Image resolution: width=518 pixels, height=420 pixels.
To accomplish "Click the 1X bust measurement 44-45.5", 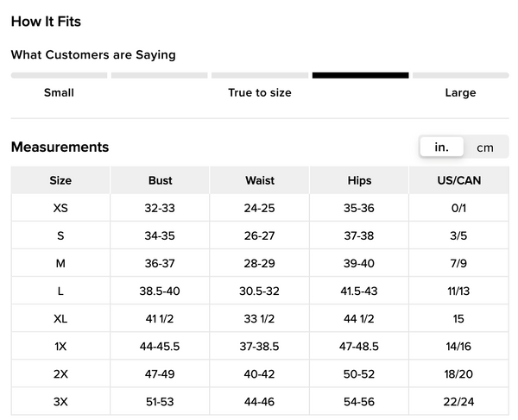I will tap(160, 346).
